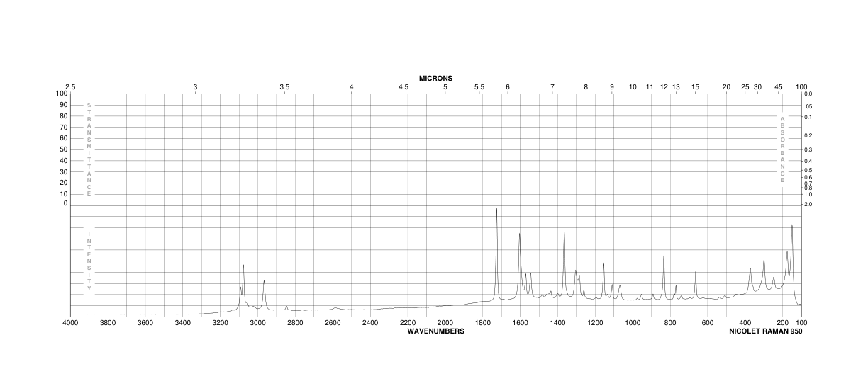Click the 3800 wavenumber tick label
Image resolution: width=868 pixels, height=374 pixels.
point(107,323)
